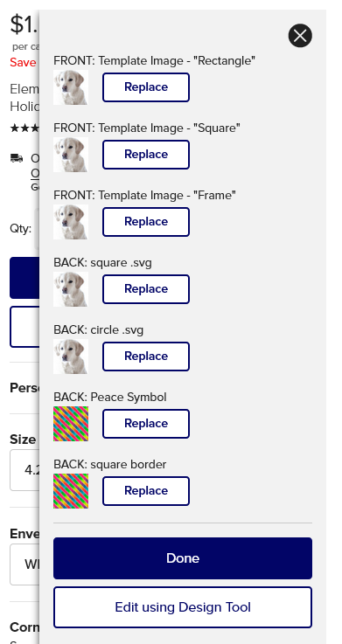
Task: Replace the BACK square .svg image
Action: point(146,289)
